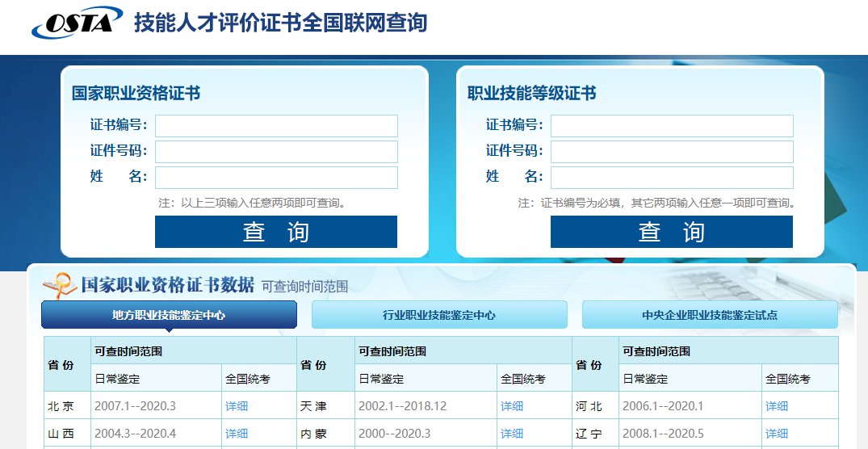
Task: Click the OSTA logo
Action: [77, 23]
